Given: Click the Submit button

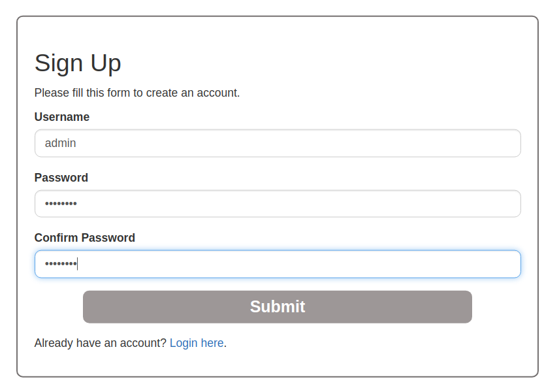Looking at the screenshot, I should [278, 307].
